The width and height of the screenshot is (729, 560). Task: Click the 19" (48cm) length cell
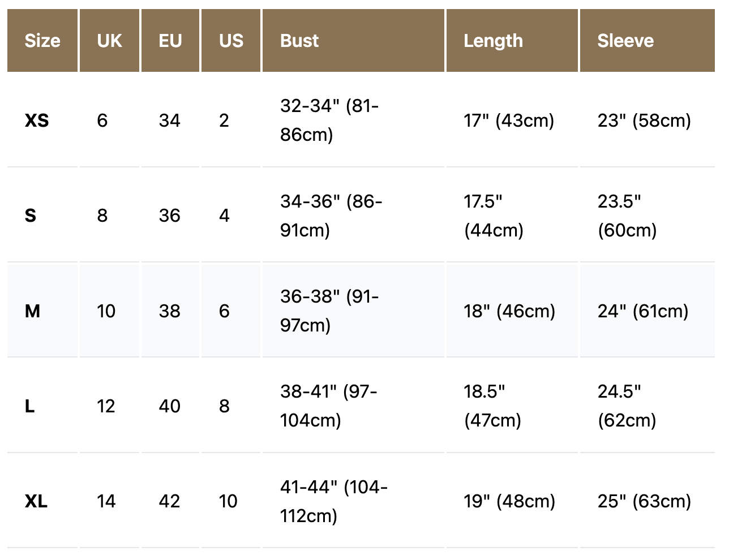pos(509,501)
